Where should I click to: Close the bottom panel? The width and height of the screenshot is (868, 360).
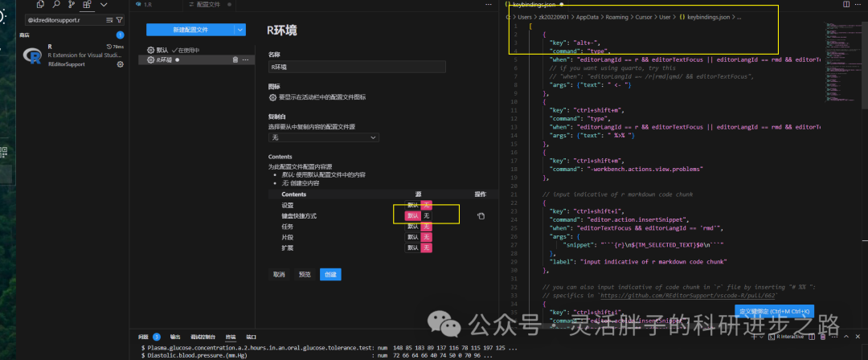(858, 337)
